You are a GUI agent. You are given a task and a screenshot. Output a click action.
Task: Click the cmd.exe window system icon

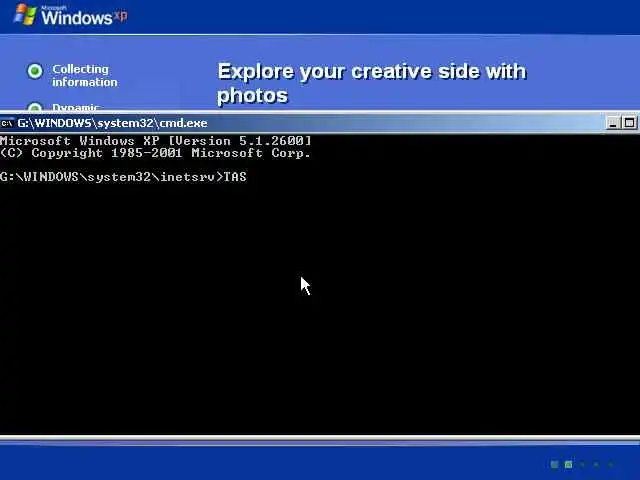pyautogui.click(x=7, y=123)
